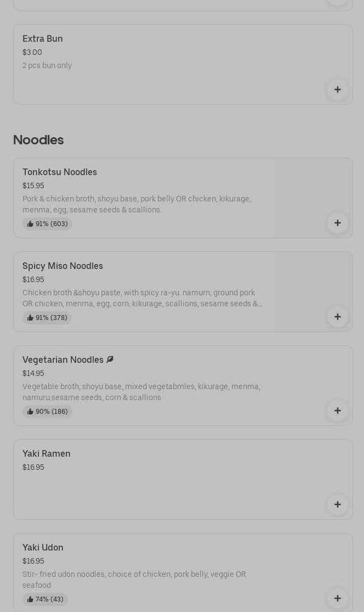
Task: Click thumbs-up icon on Tonkotsu rating
Action: coord(30,224)
